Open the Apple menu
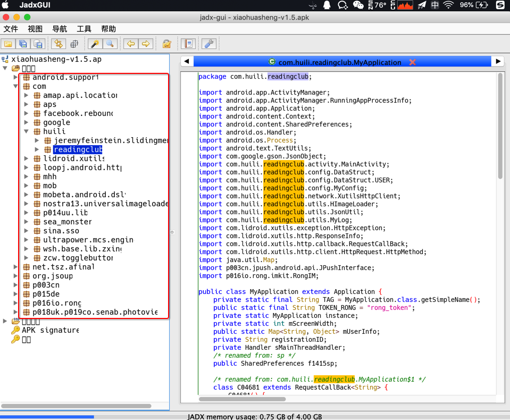Viewport: 510px width, 420px height. (x=5, y=5)
